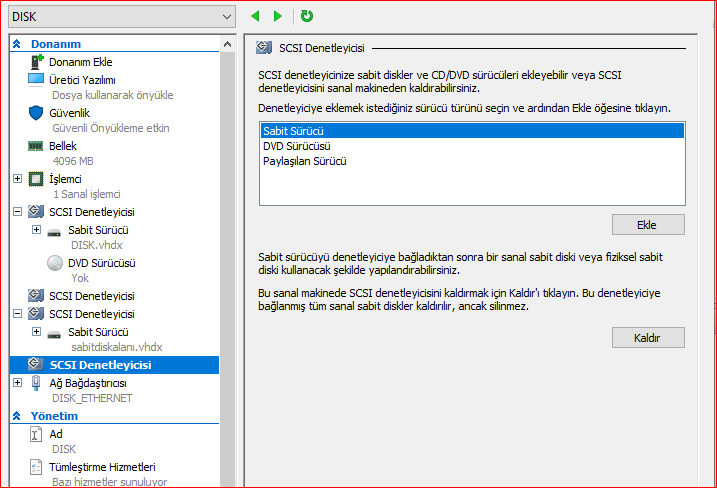Expand the Ağ Bağdaştırıcısı node
717x488 pixels.
(17, 382)
